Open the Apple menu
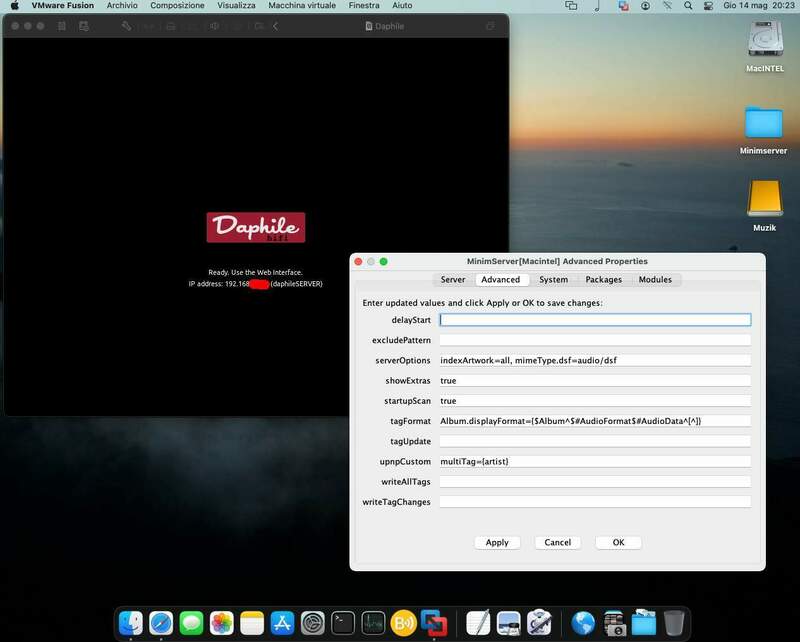Viewport: 800px width, 642px height. click(15, 6)
